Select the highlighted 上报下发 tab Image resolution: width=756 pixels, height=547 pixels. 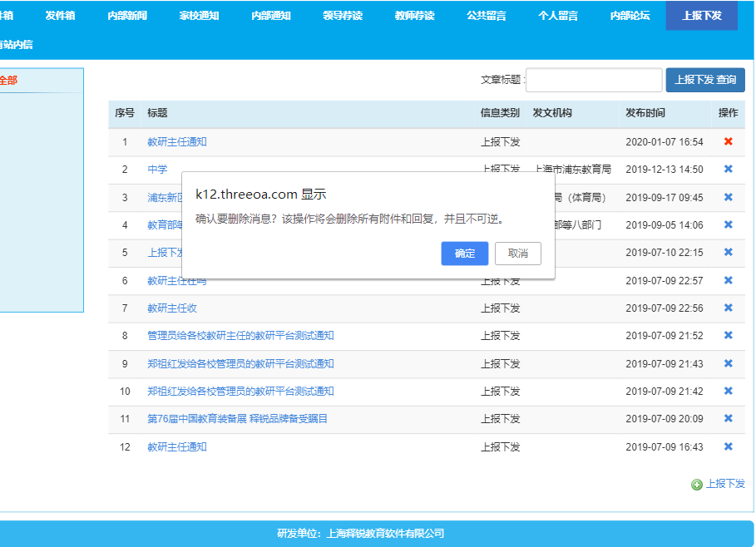click(x=701, y=14)
